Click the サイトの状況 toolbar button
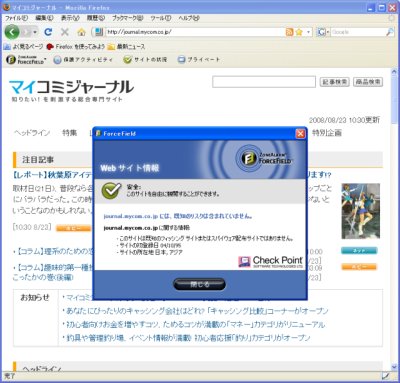 tap(145, 60)
